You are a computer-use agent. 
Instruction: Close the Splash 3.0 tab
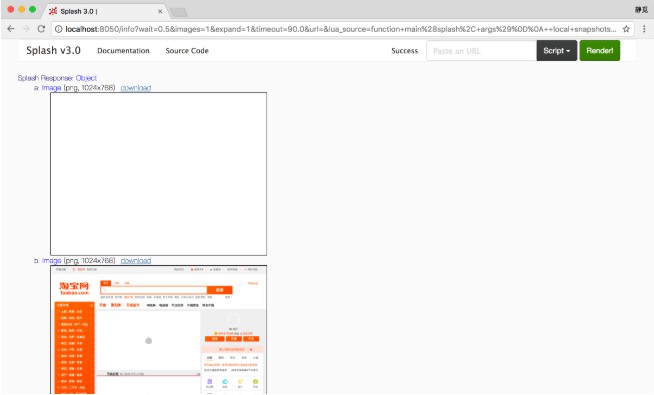pos(160,11)
